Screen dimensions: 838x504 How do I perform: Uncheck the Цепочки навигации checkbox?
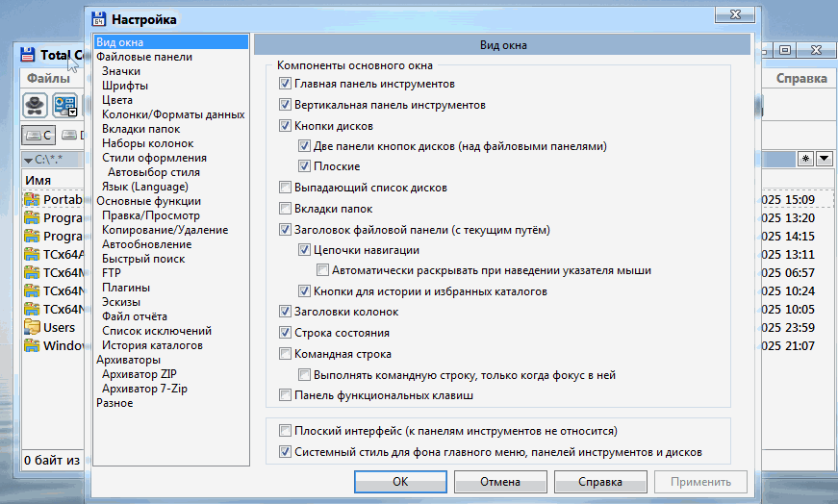coord(304,249)
